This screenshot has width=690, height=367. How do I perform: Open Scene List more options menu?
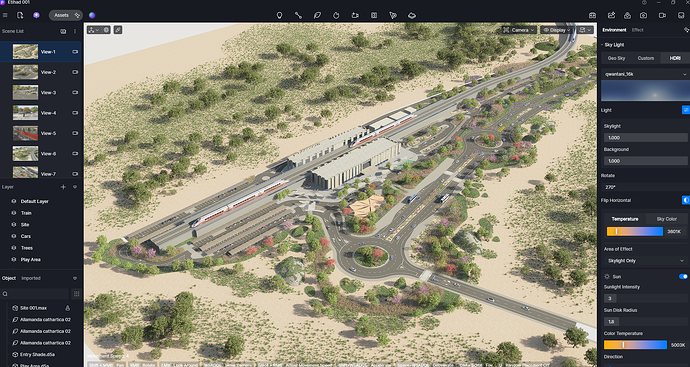pyautogui.click(x=75, y=31)
